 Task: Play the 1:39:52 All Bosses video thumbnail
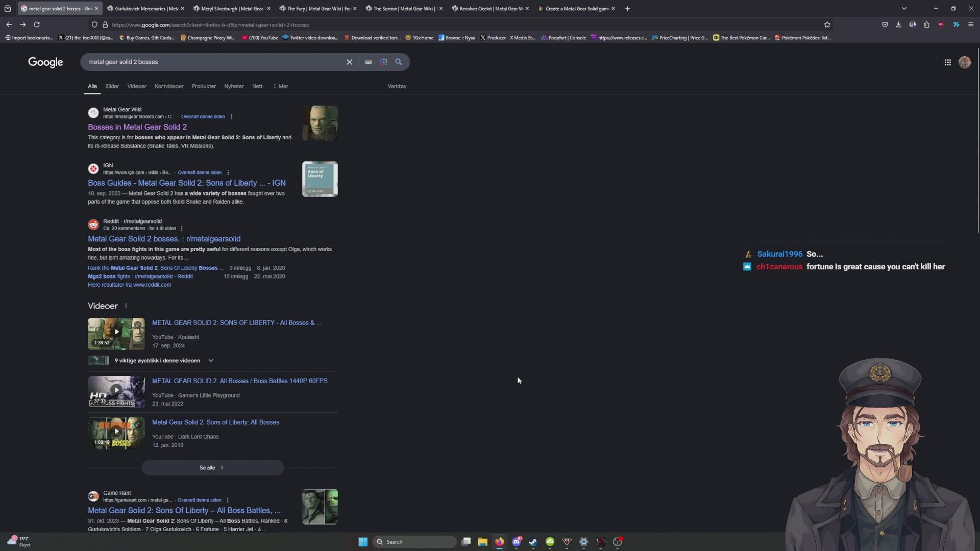click(116, 334)
